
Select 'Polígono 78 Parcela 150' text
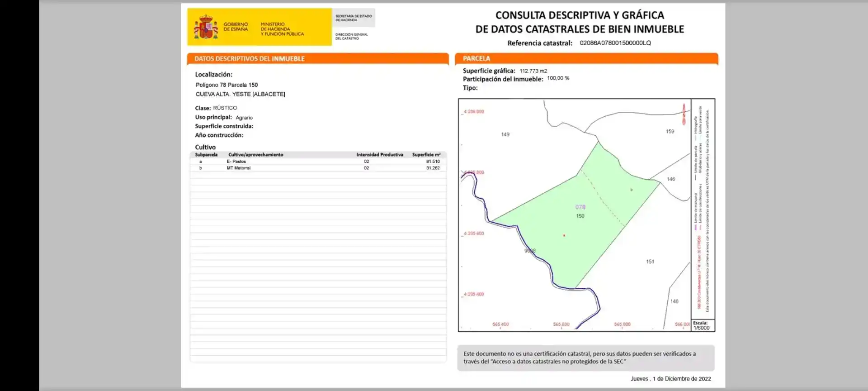(x=226, y=85)
